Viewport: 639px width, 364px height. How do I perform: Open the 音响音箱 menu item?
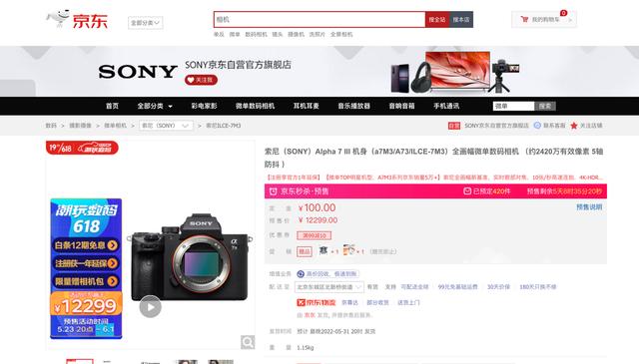click(401, 106)
